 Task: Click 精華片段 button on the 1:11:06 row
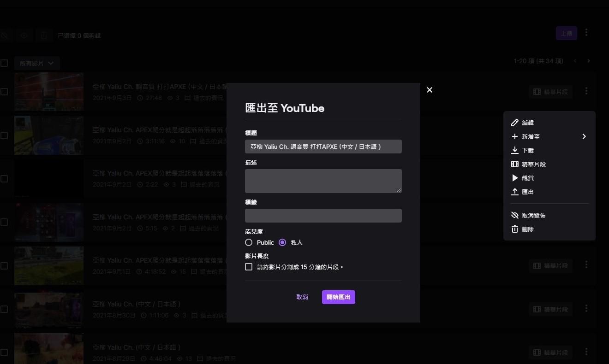pos(550,309)
